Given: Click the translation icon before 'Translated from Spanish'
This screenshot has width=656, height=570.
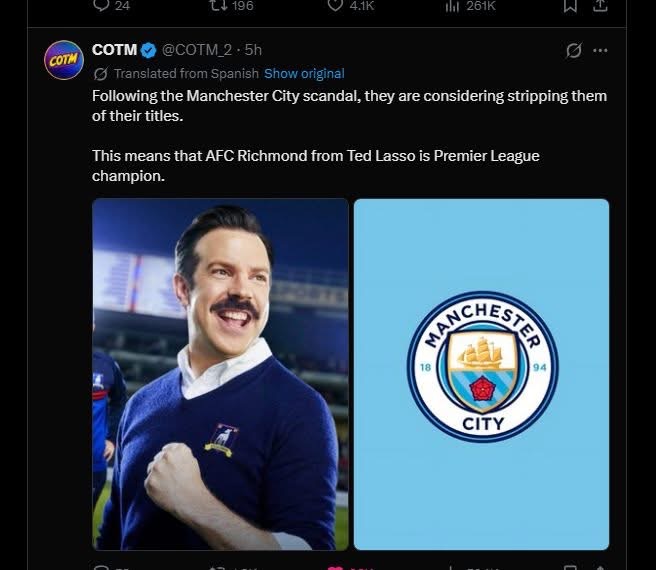Looking at the screenshot, I should tap(100, 74).
